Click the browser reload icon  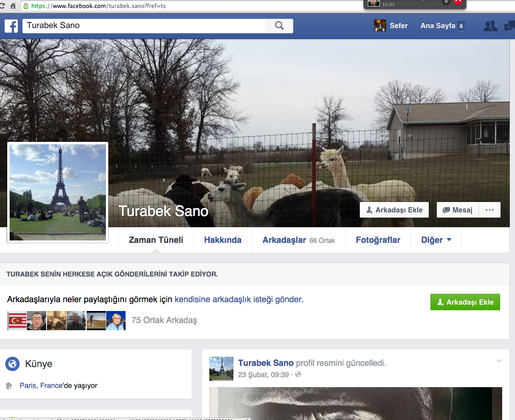tap(2, 6)
